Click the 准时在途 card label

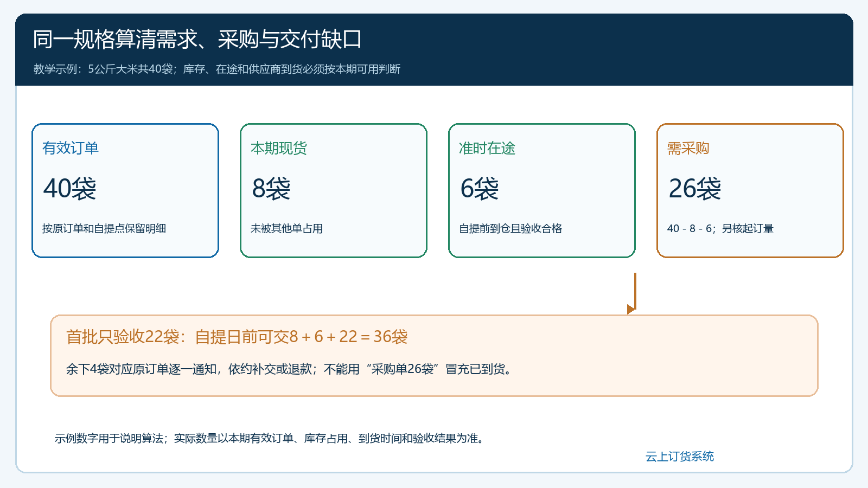(x=487, y=148)
